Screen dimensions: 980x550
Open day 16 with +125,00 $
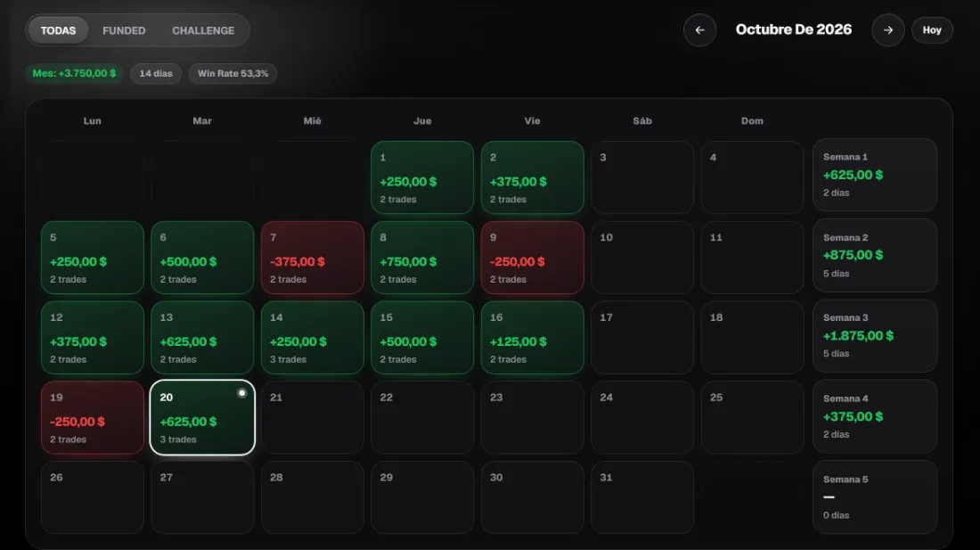click(532, 338)
